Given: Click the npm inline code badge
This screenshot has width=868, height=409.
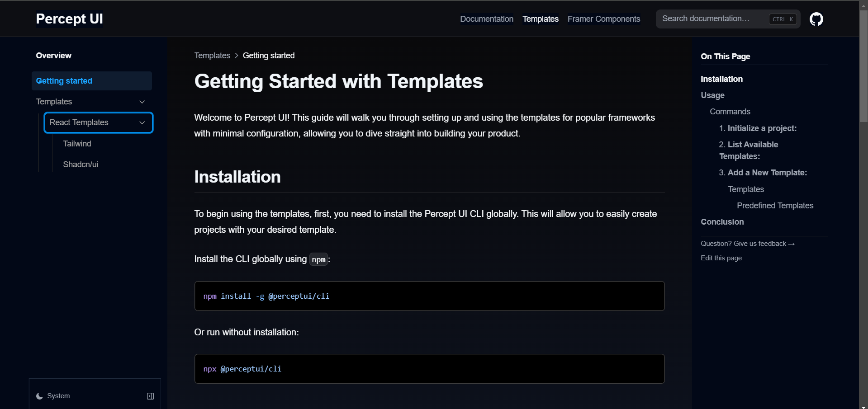Looking at the screenshot, I should tap(318, 259).
